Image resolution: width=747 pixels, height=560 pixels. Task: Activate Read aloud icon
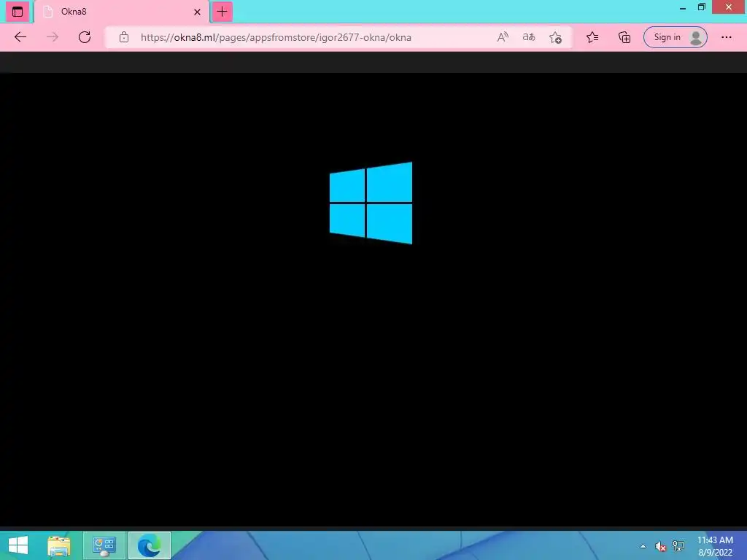[503, 37]
